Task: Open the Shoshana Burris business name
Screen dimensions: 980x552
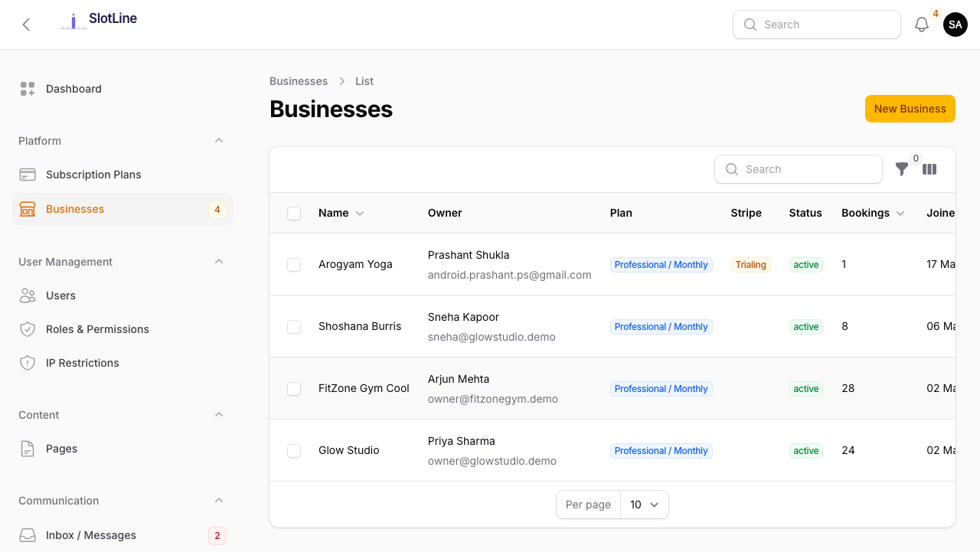Action: tap(360, 326)
